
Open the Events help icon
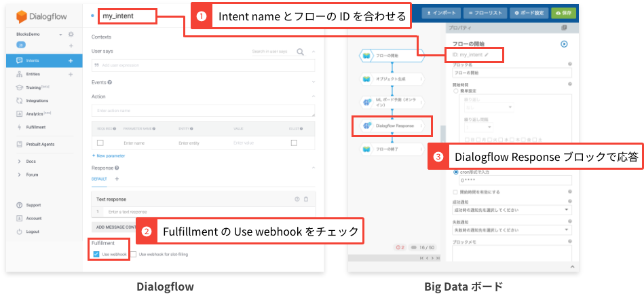coord(110,82)
